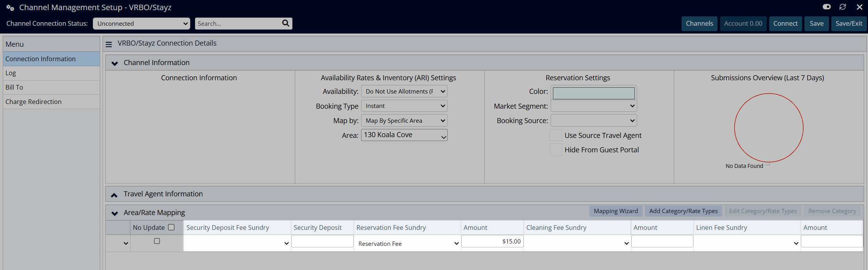Enable Hide From Guest Portal checkbox
This screenshot has width=868, height=270.
pos(556,150)
